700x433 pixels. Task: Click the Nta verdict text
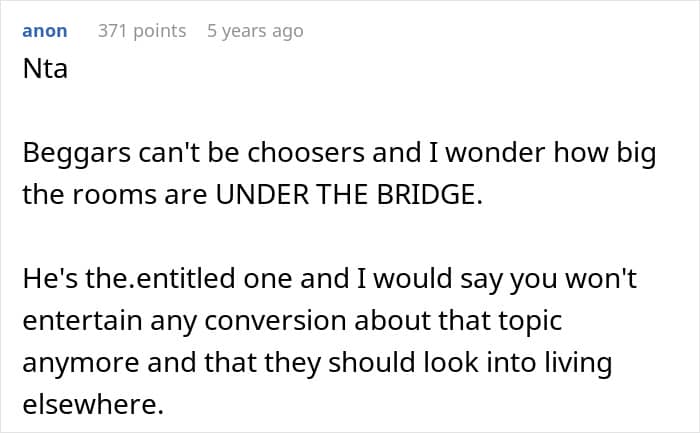(45, 71)
